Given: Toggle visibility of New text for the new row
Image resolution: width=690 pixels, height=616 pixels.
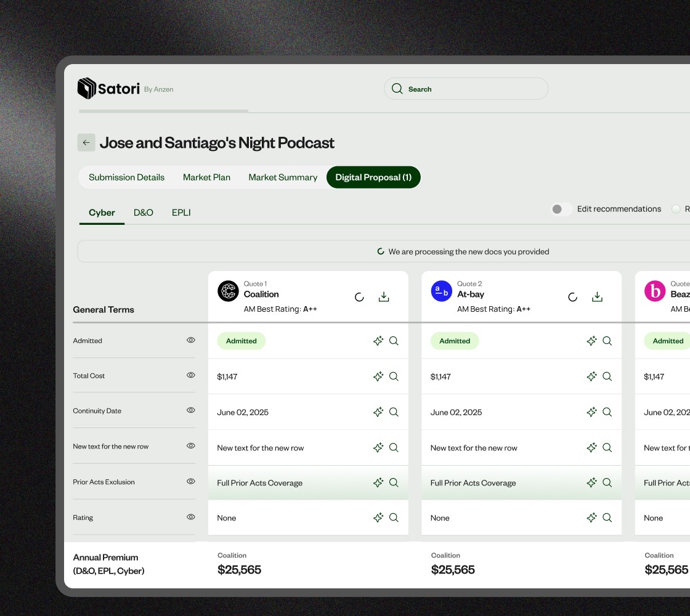Looking at the screenshot, I should 190,446.
